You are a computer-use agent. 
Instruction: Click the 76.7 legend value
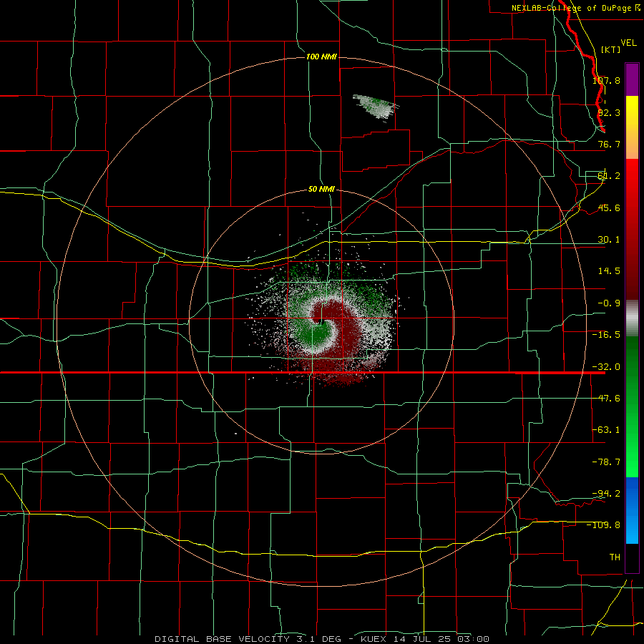[609, 144]
